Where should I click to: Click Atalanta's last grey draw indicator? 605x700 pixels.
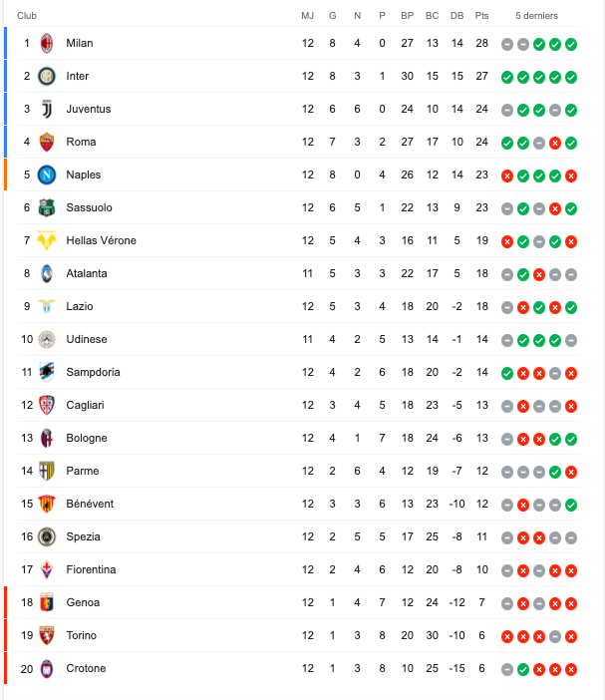point(571,274)
